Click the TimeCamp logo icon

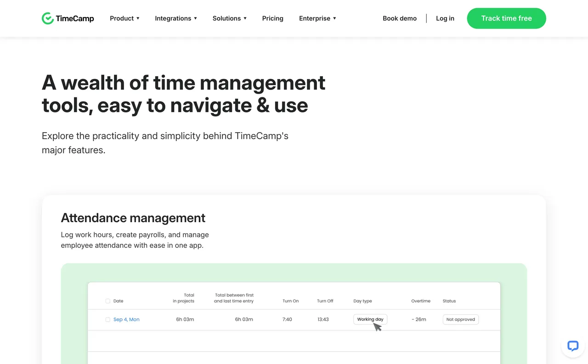click(48, 18)
